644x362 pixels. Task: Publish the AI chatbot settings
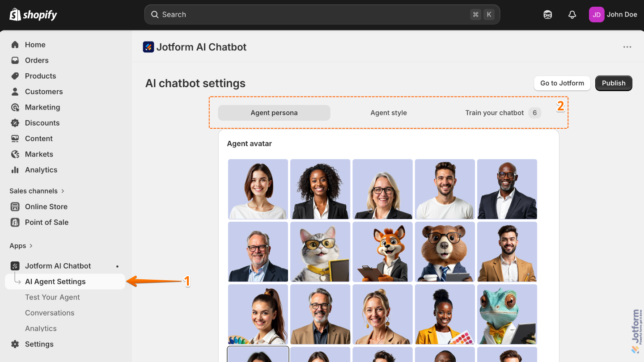613,83
